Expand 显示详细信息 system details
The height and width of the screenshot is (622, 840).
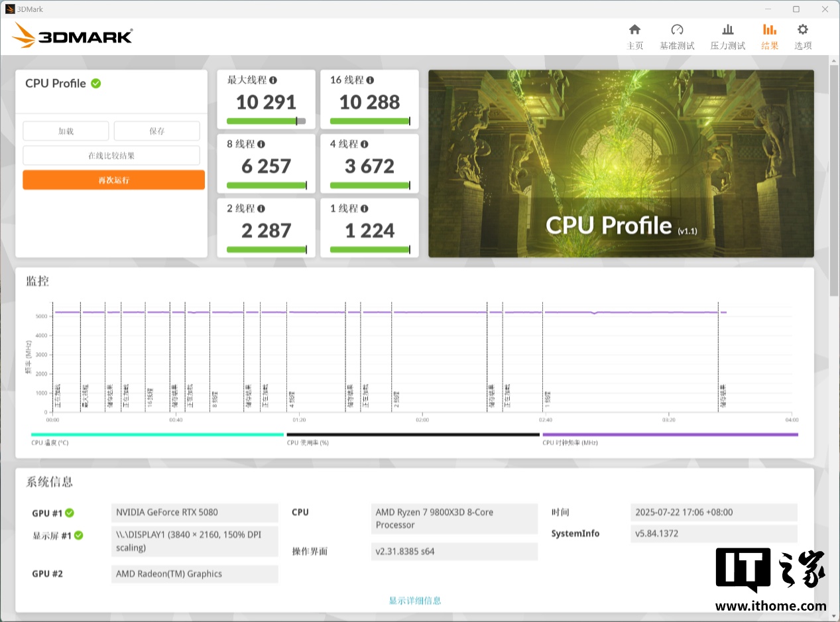pyautogui.click(x=414, y=601)
